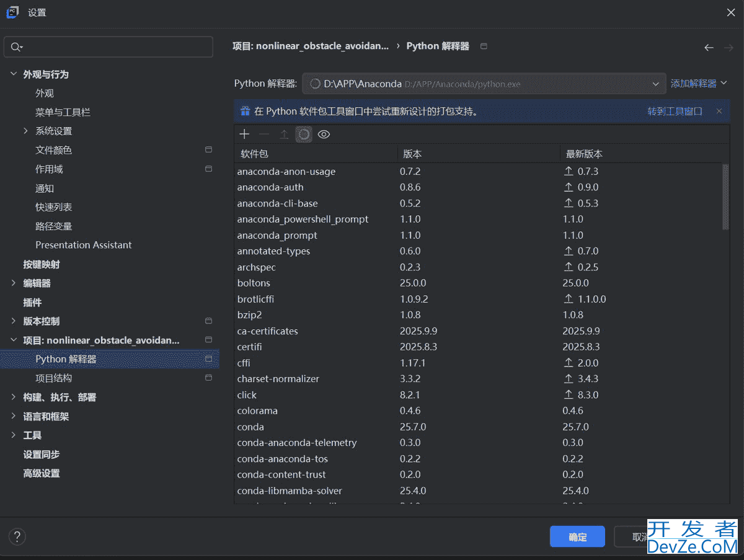This screenshot has width=744, height=560.
Task: Click the gift icon in blue banner
Action: point(244,112)
